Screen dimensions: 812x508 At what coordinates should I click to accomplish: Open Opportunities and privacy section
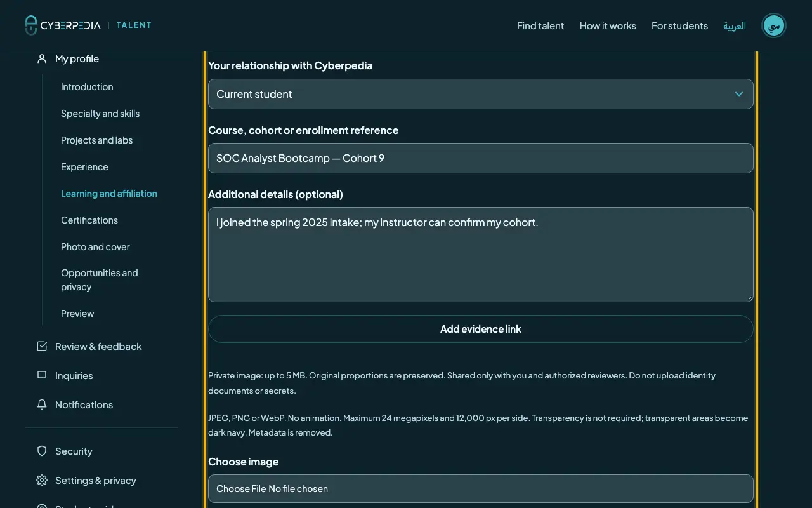coord(100,280)
